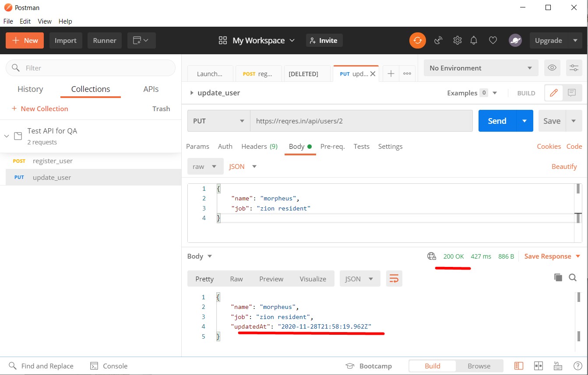The height and width of the screenshot is (375, 588).
Task: Open the settings gear icon in header
Action: (x=457, y=40)
